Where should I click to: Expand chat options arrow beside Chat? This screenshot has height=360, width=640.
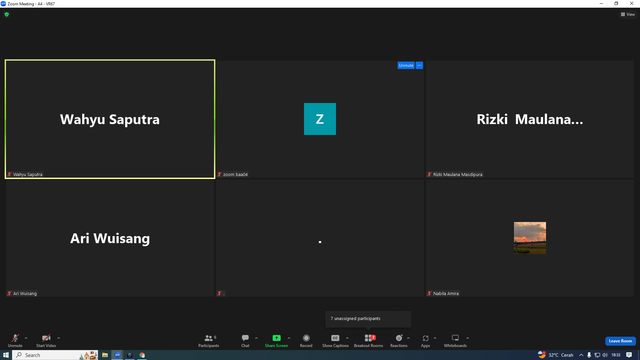pyautogui.click(x=256, y=338)
